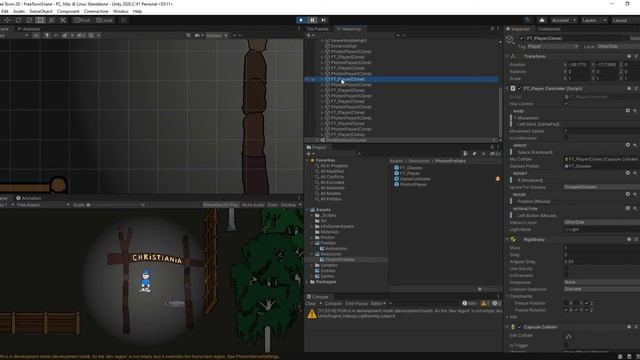Open the Layers dropdown
Screen dimensions: 640x360
[593, 20]
